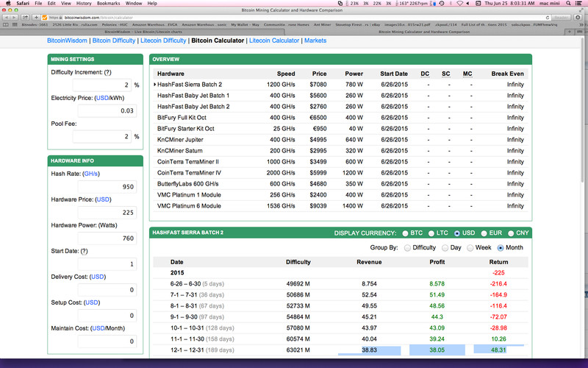Select the ButterflyLabs 600 GH/s row
The height and width of the screenshot is (368, 588).
point(340,184)
